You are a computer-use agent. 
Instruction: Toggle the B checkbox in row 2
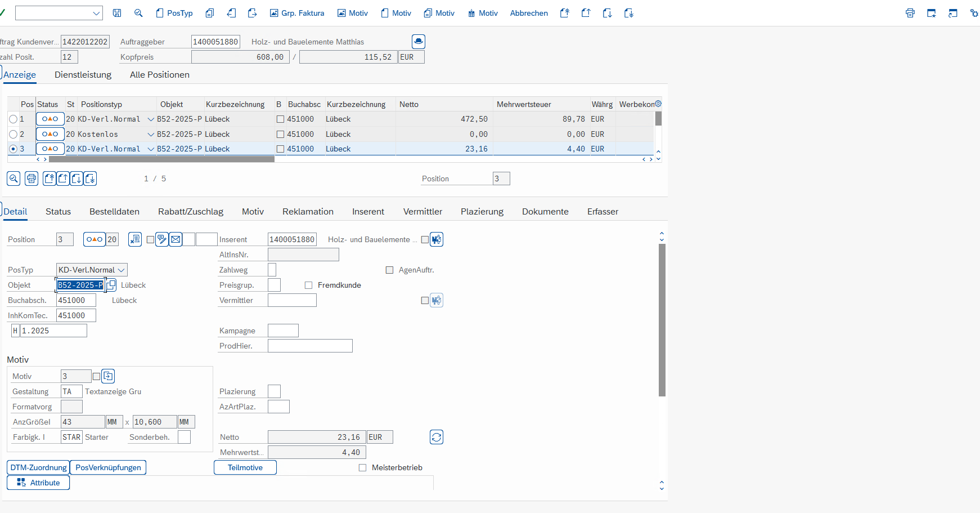(280, 134)
